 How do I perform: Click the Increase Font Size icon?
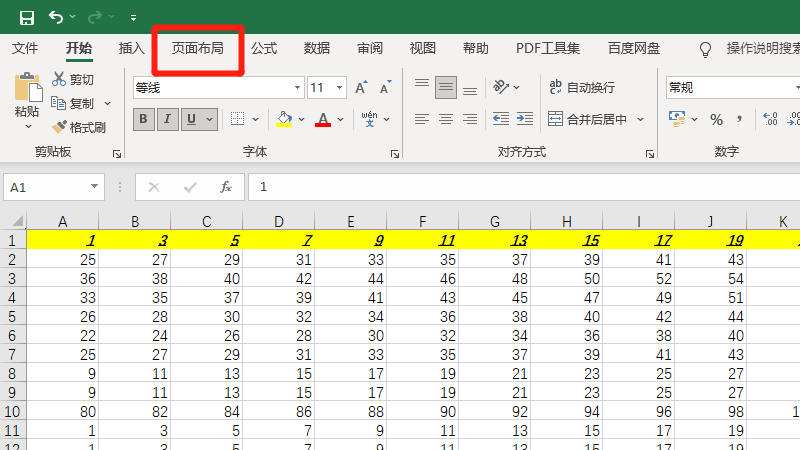coord(362,88)
